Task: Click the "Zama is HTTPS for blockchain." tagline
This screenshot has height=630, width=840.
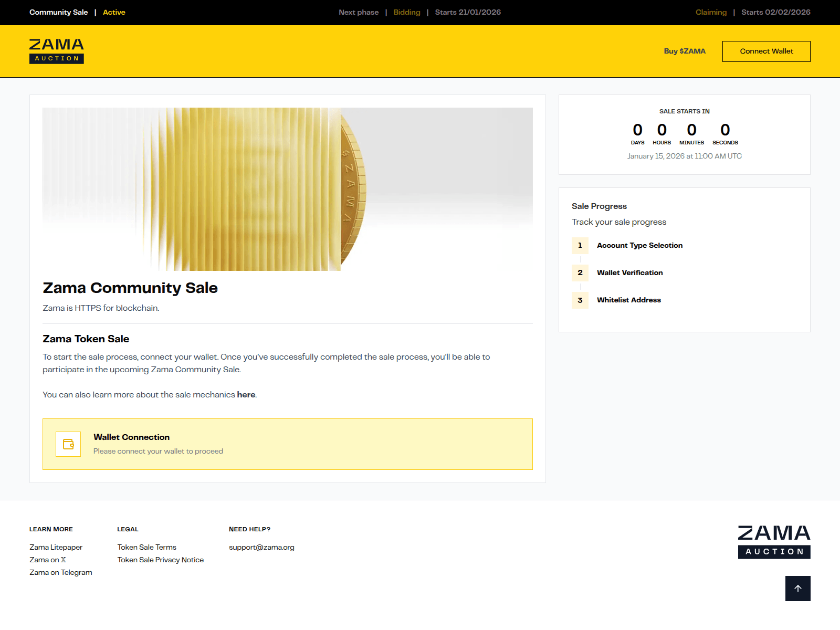Action: pos(101,308)
